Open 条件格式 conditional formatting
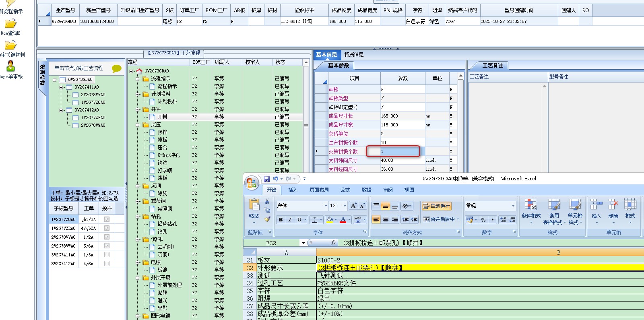Screen dimensions: 644x320 pyautogui.click(x=531, y=211)
